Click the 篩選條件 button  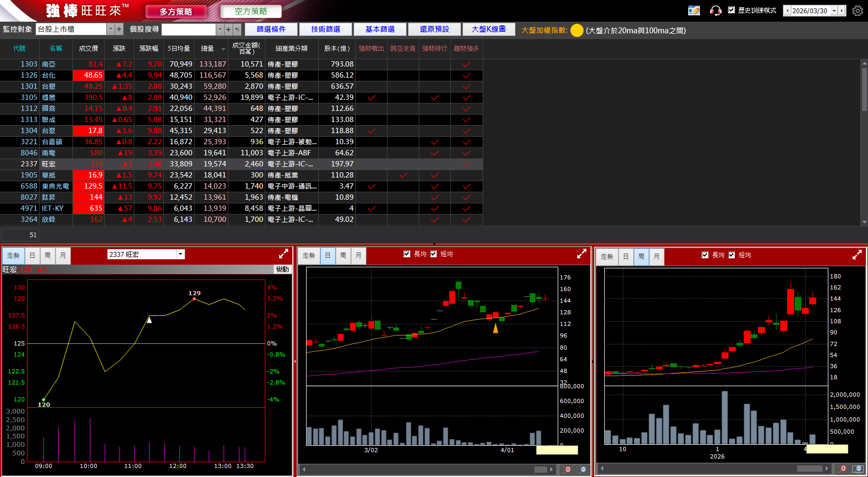(271, 30)
